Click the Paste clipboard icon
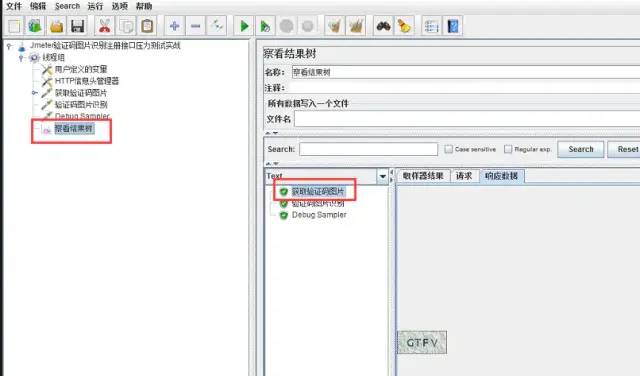This screenshot has width=640, height=376. (147, 26)
